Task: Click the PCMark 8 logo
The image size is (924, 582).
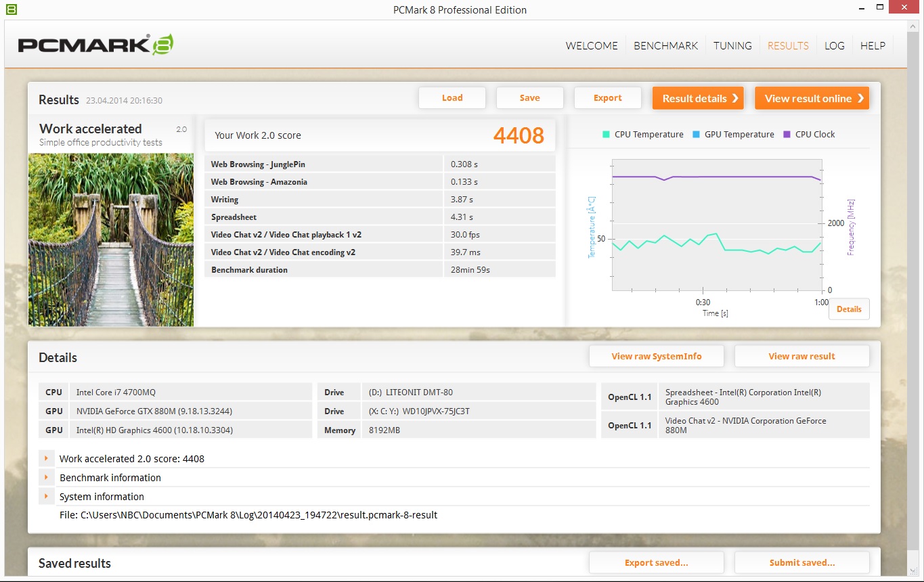Action: point(95,44)
